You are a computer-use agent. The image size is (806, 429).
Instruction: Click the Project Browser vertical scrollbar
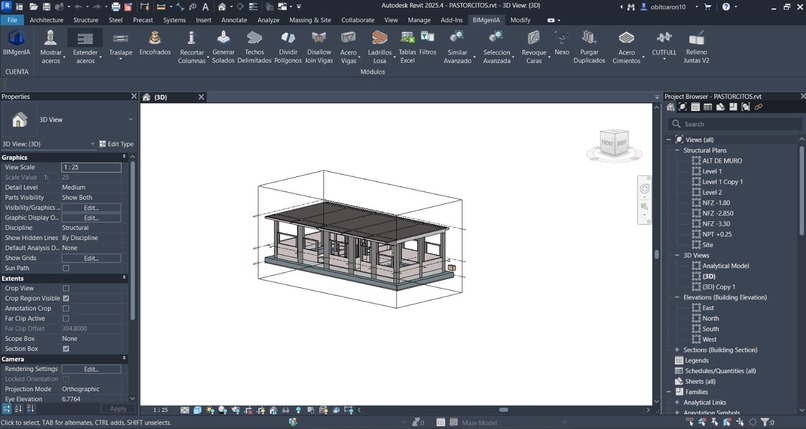pos(802,190)
